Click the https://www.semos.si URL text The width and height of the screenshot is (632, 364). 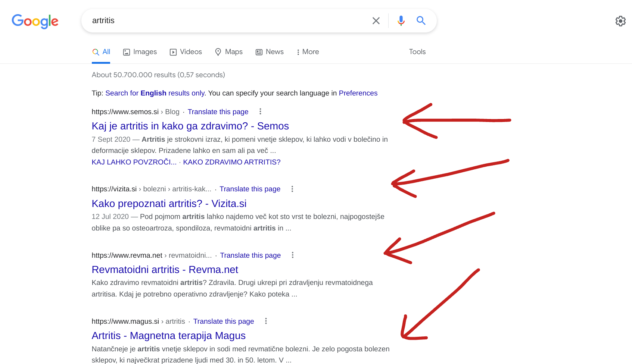pos(125,112)
